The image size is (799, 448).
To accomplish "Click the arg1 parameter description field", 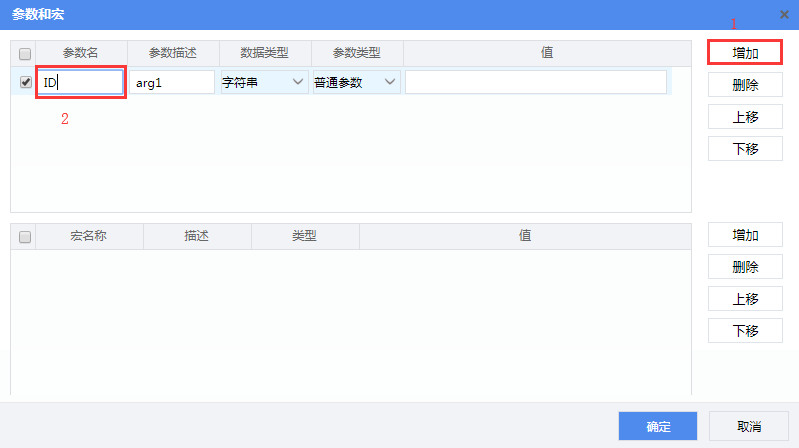I will point(172,82).
